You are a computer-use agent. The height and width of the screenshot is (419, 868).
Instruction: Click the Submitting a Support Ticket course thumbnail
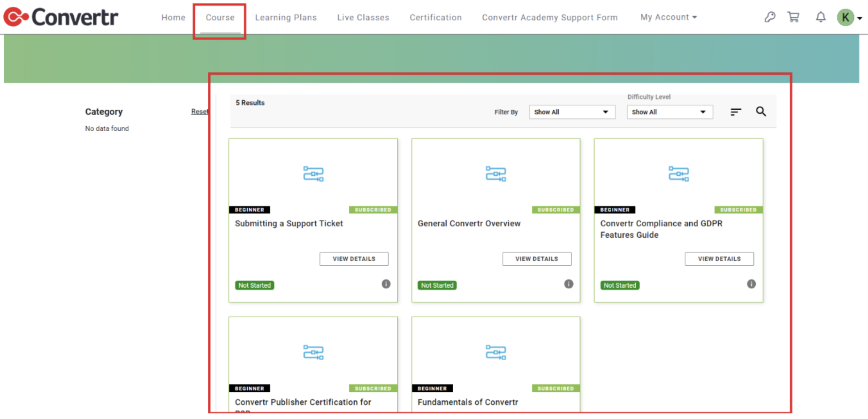click(313, 174)
